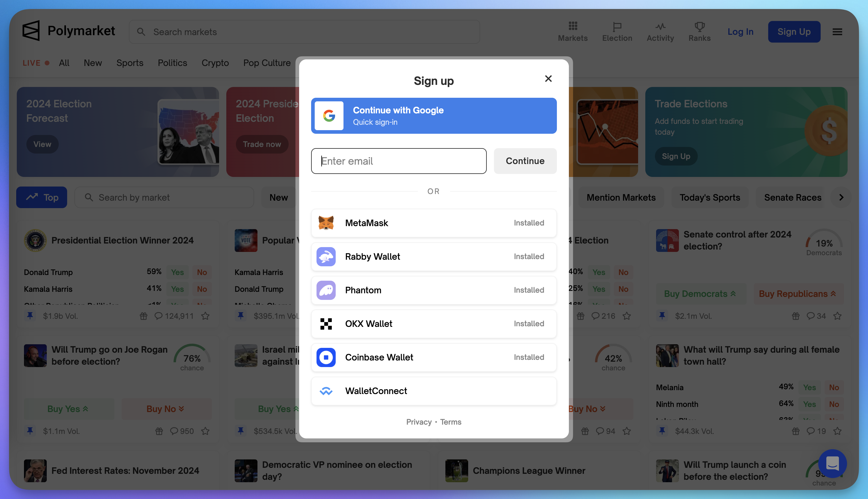Click No for Kamala Harris in Presidential Winner

[x=202, y=289]
